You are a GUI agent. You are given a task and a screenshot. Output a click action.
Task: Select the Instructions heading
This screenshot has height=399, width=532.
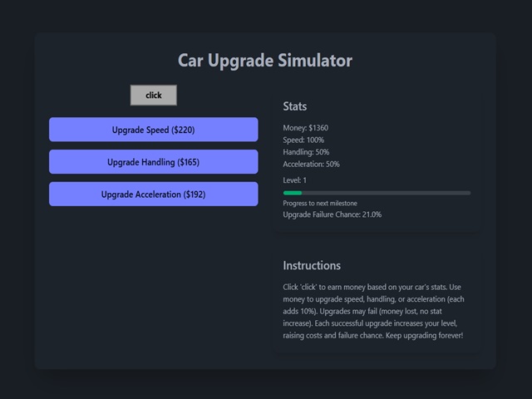tap(312, 266)
